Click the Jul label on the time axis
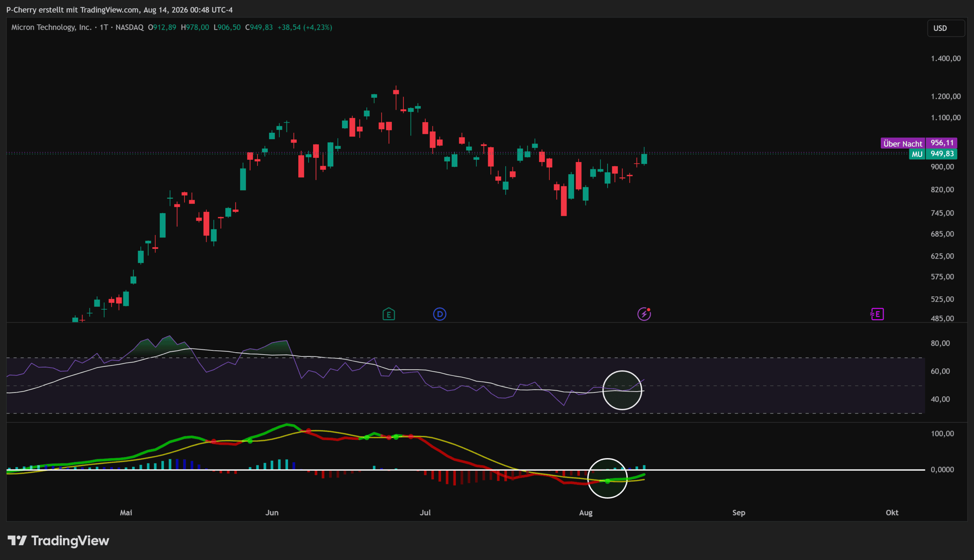The height and width of the screenshot is (560, 974). click(x=425, y=513)
